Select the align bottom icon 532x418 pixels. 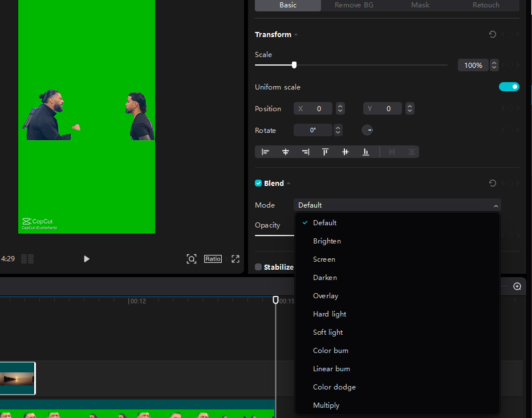[x=366, y=152]
